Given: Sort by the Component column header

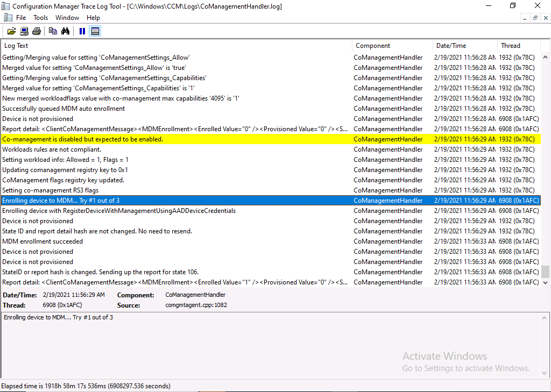Looking at the screenshot, I should tap(392, 46).
